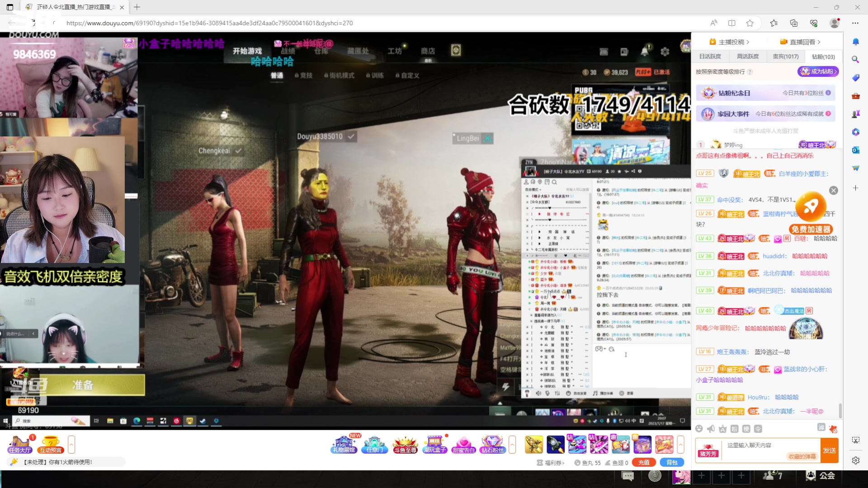Expand the gift list arrow at right end
Viewport: 868px width, 488px height.
(680, 445)
